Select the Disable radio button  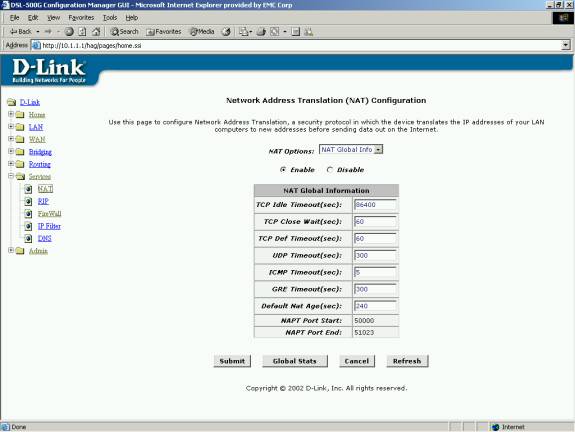329,170
